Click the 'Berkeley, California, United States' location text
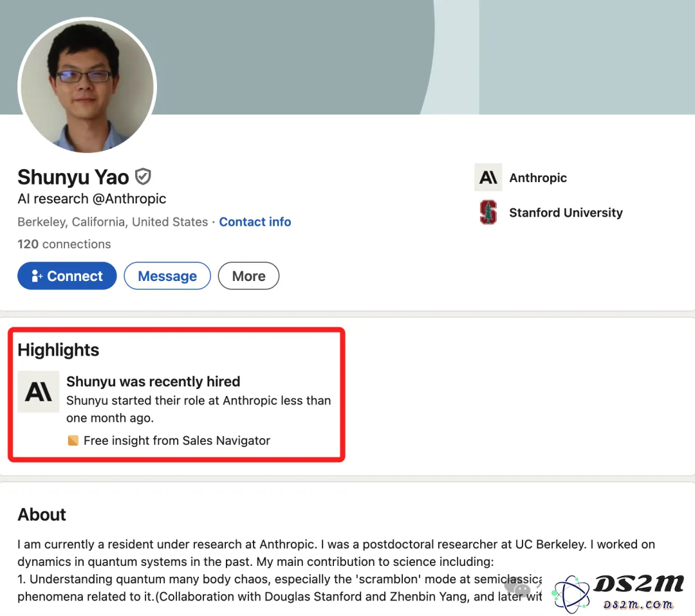 click(113, 221)
